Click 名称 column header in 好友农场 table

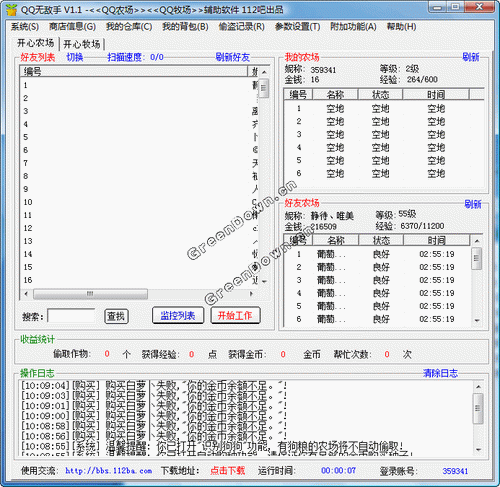coord(336,240)
